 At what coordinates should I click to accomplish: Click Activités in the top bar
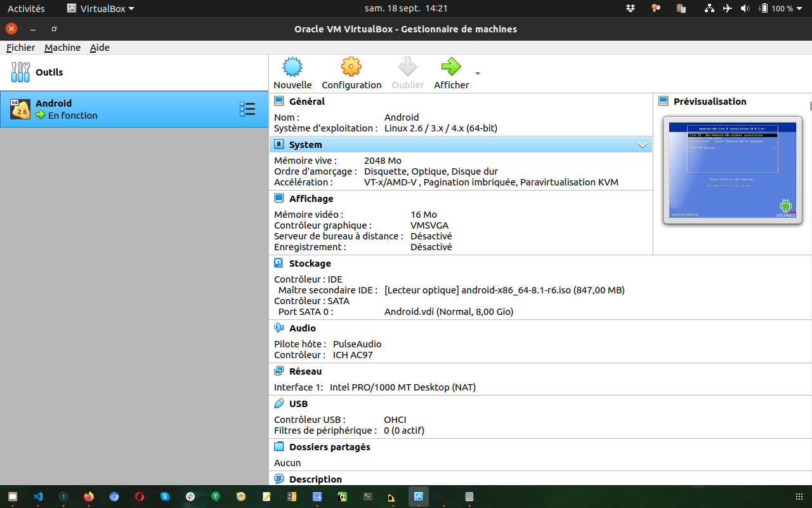26,9
